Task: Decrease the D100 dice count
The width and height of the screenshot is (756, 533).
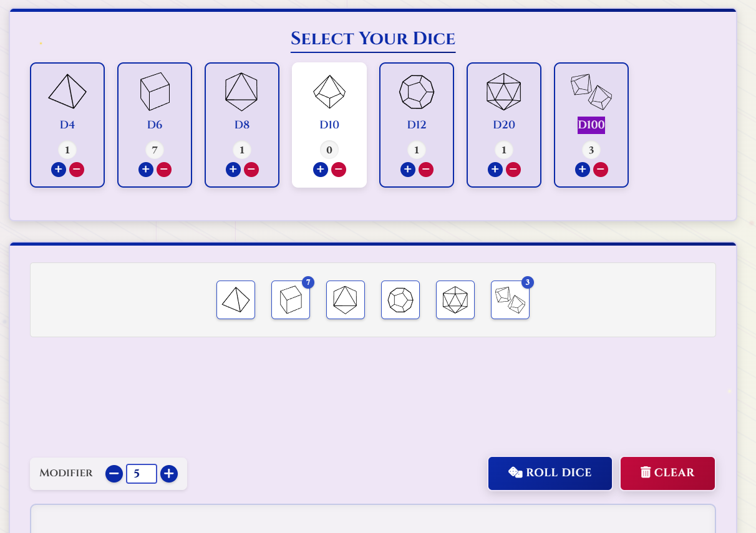Action: pos(600,169)
